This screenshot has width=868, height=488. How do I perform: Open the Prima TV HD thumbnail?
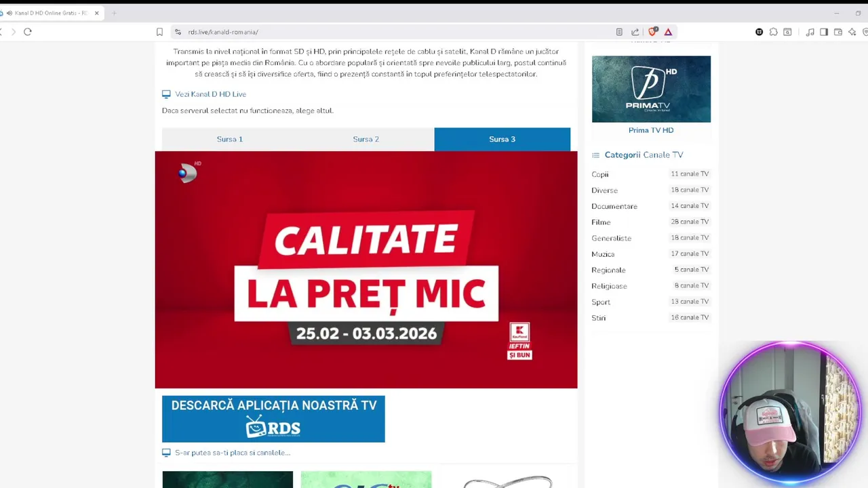click(651, 89)
